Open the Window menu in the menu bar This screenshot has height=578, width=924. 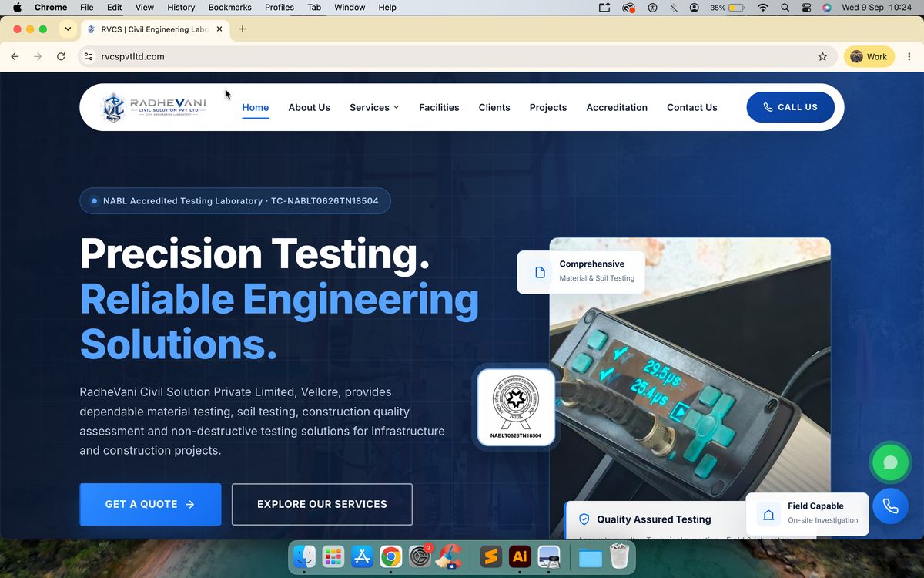[350, 8]
